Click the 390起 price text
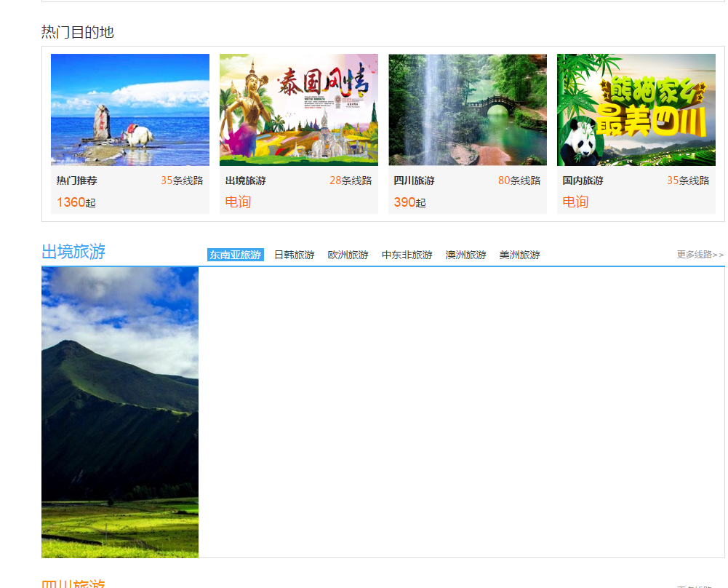The image size is (728, 588). [410, 202]
